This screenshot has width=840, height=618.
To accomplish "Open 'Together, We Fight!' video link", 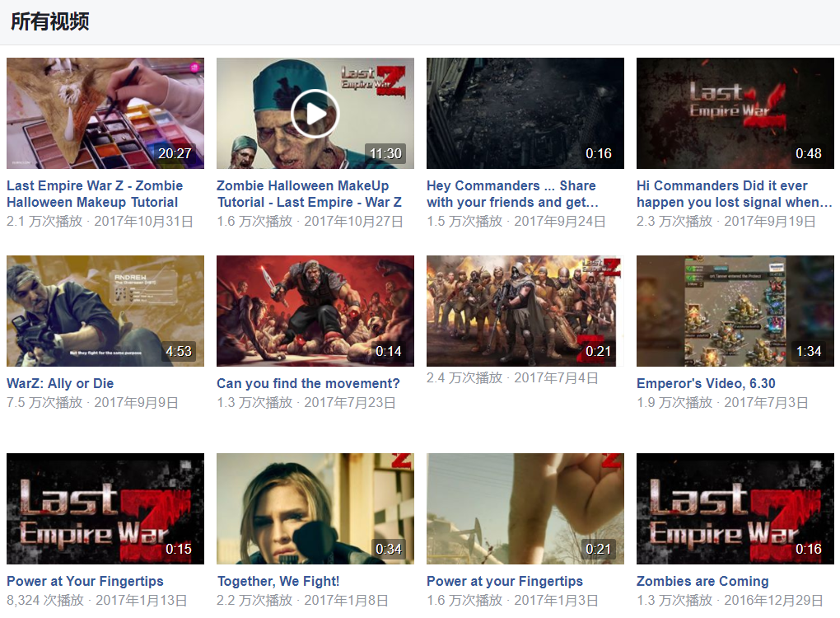I will coord(278,581).
